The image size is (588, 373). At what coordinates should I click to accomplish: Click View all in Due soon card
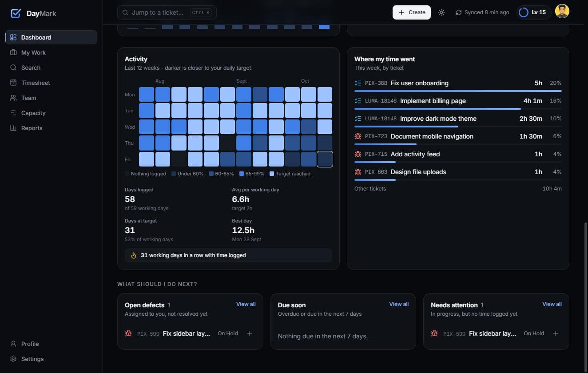point(399,304)
